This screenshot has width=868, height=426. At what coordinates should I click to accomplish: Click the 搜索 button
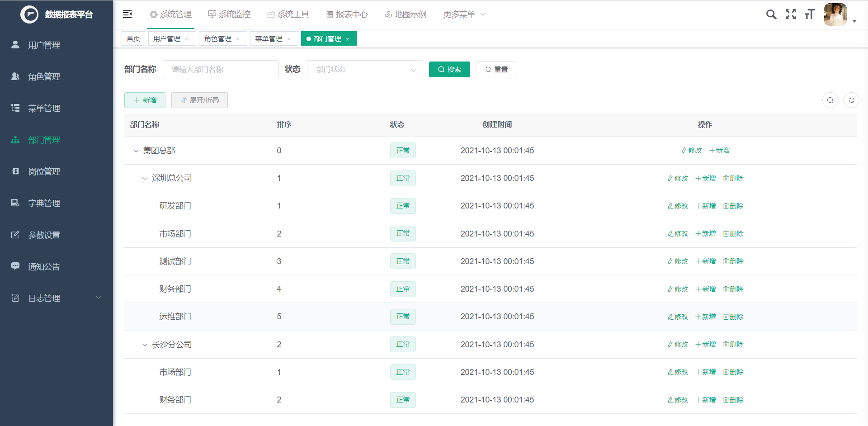coord(449,69)
